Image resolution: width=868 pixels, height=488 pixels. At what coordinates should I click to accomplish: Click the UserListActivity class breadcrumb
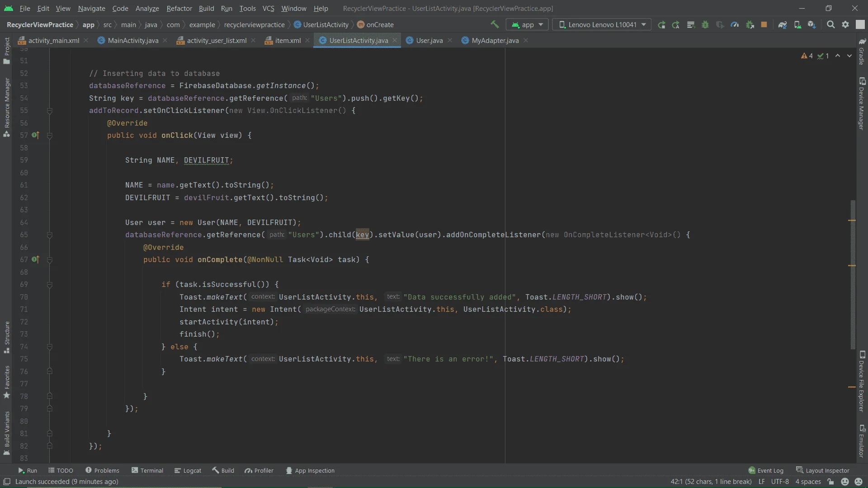[321, 24]
